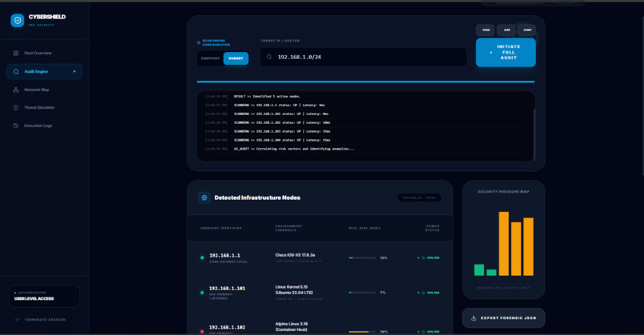The height and width of the screenshot is (335, 644).
Task: Click the Power Status column header
Action: [432, 228]
